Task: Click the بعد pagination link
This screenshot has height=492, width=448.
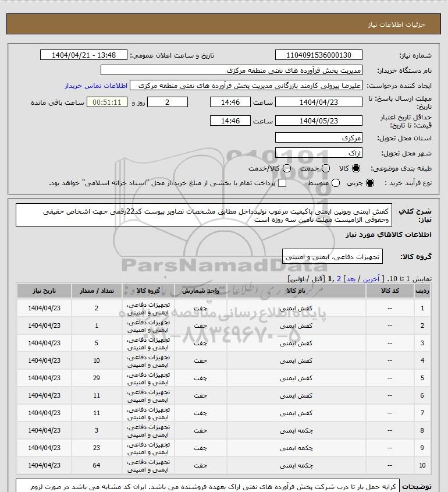Action: [350, 279]
